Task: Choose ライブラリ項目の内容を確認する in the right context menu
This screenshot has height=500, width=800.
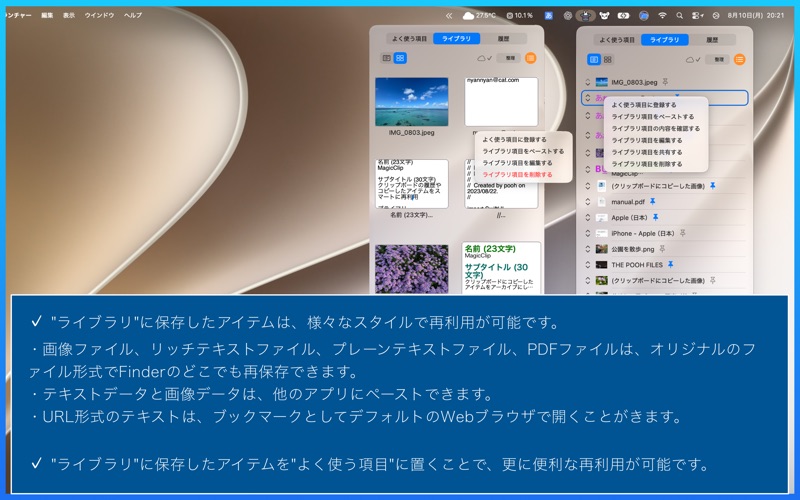Action: 656,129
